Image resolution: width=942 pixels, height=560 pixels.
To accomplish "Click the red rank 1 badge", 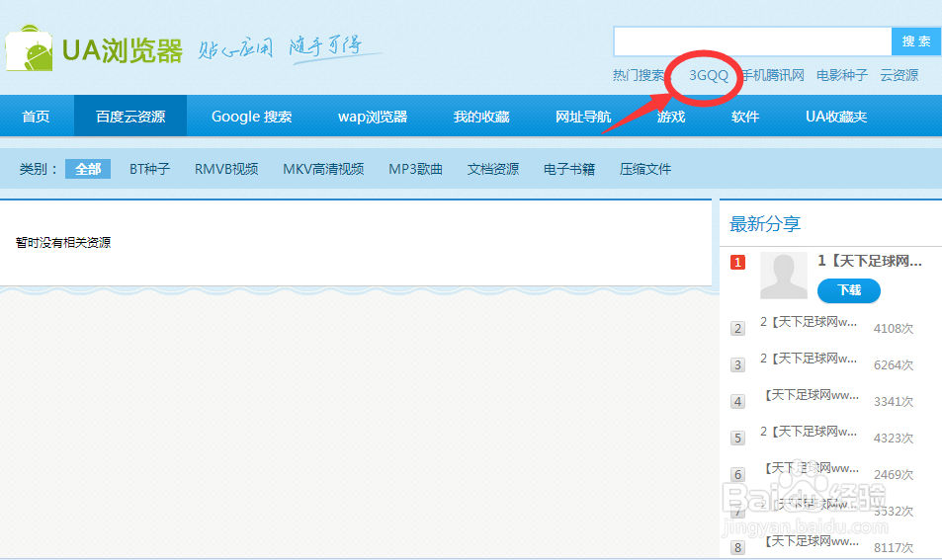I will [x=737, y=263].
